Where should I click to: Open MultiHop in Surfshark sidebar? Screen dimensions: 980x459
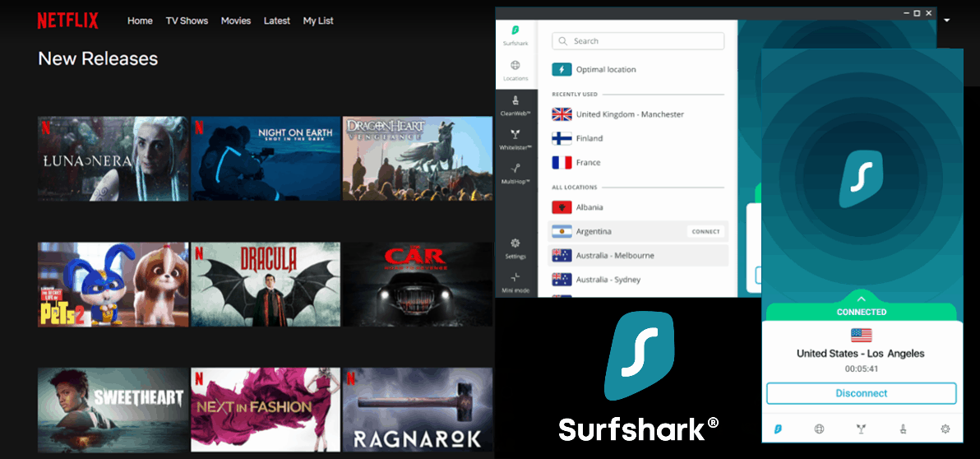515,173
